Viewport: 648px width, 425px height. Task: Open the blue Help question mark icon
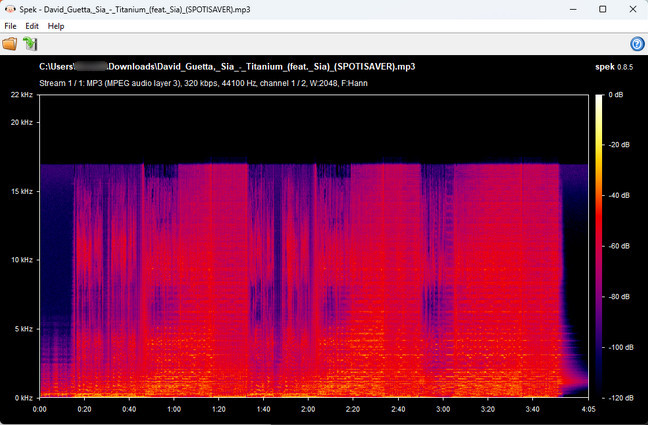637,44
